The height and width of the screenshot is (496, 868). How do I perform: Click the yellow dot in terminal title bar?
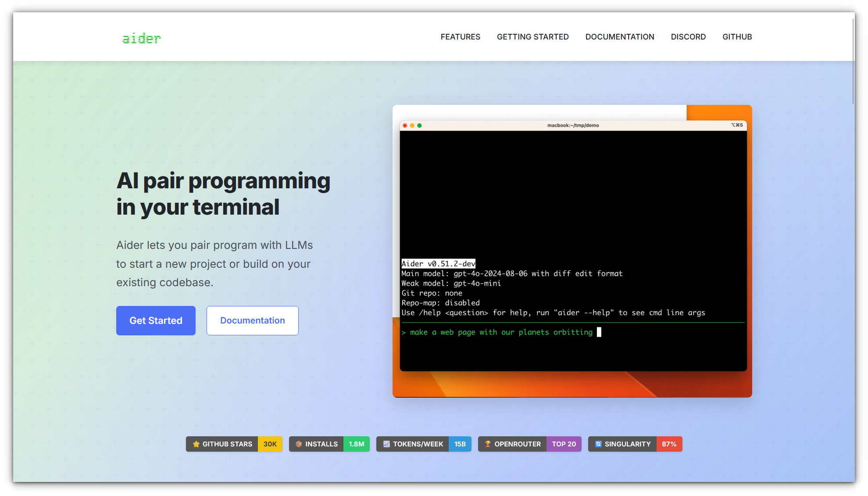(x=412, y=126)
